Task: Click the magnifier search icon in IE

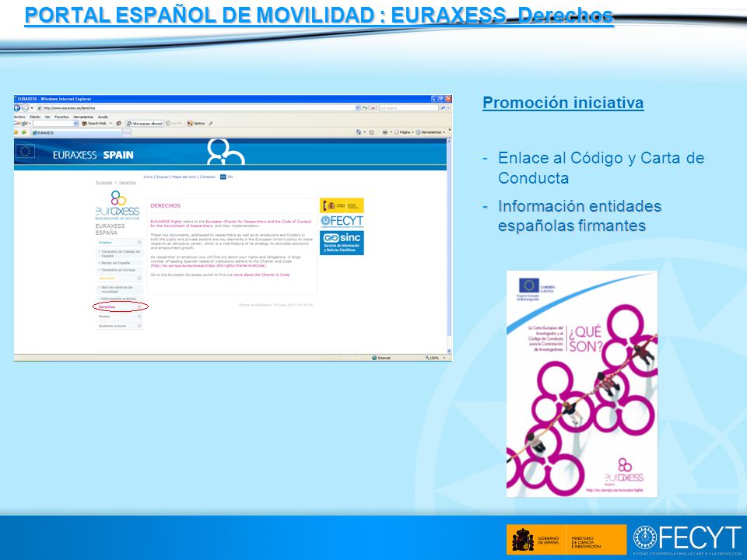Action: (443, 108)
